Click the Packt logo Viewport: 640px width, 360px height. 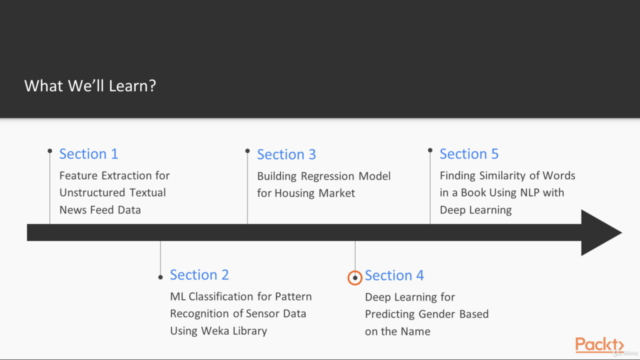click(x=600, y=345)
